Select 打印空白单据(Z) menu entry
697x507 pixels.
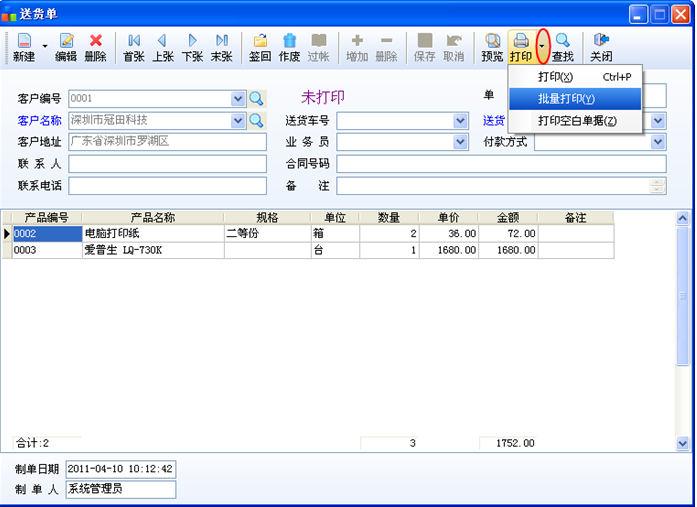[x=575, y=120]
